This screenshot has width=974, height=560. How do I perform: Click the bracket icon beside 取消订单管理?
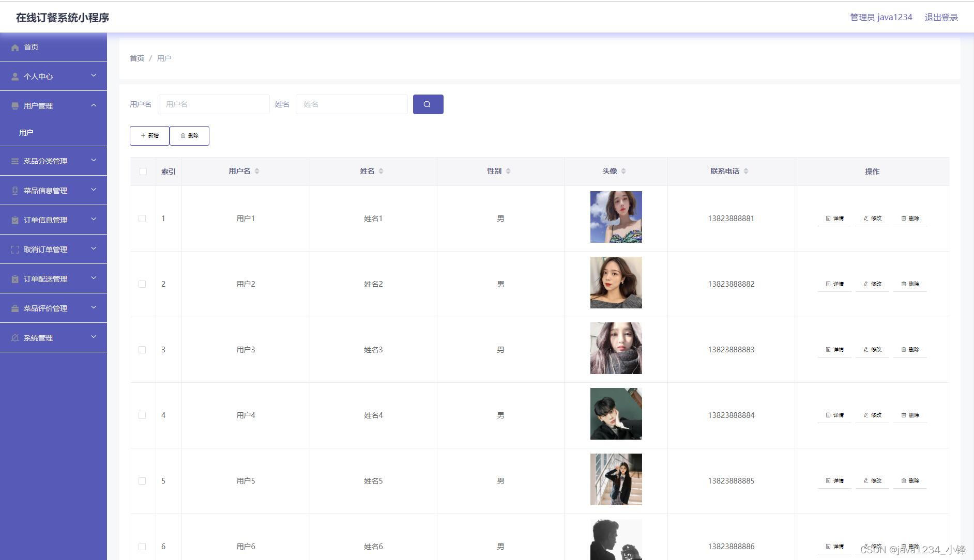coord(15,250)
